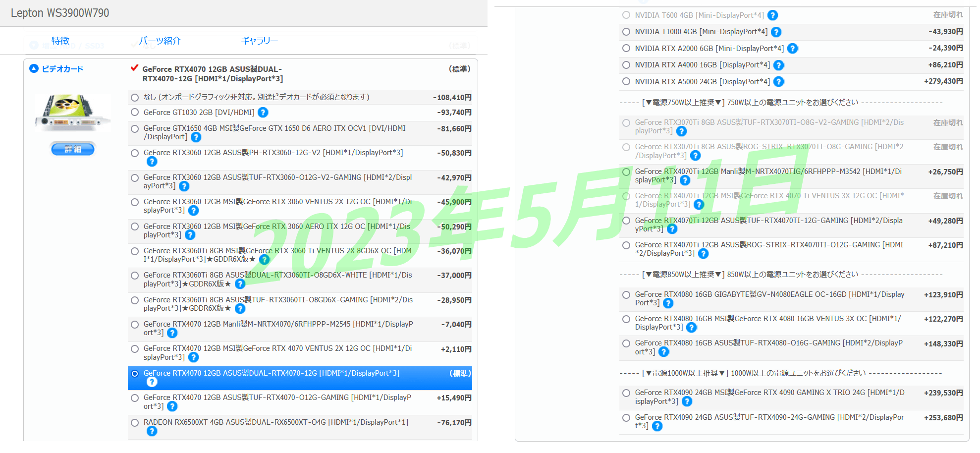Open help icon for GeForce GT1030 2GB
Viewport: 980px width, 453px height.
click(x=263, y=113)
